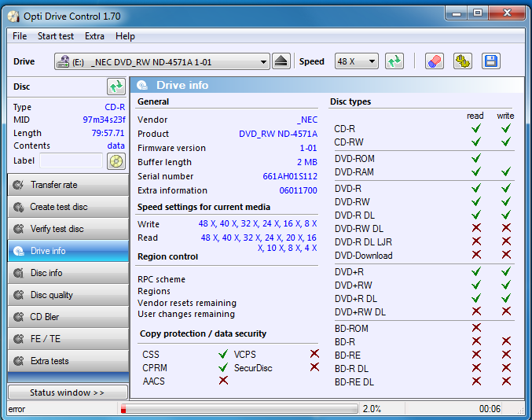Select the Drive info tab
The height and width of the screenshot is (420, 532).
point(68,251)
